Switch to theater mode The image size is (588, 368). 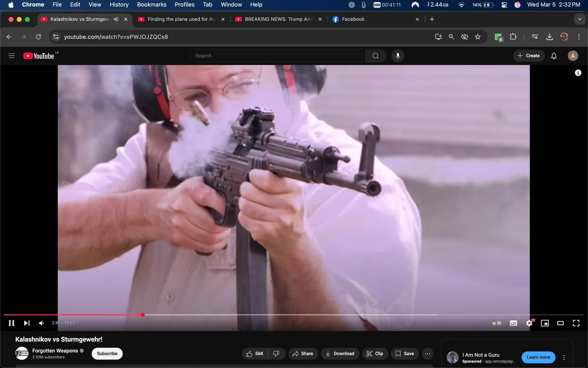[x=560, y=323]
